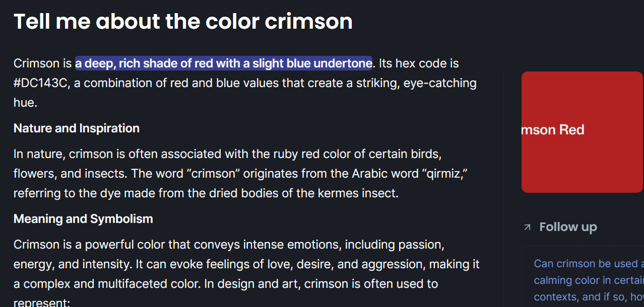Click the Follow up arrow icon
The width and height of the screenshot is (644, 307).
click(527, 227)
